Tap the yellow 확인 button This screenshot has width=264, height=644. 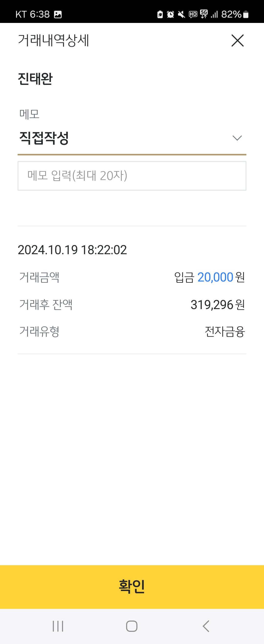click(132, 587)
